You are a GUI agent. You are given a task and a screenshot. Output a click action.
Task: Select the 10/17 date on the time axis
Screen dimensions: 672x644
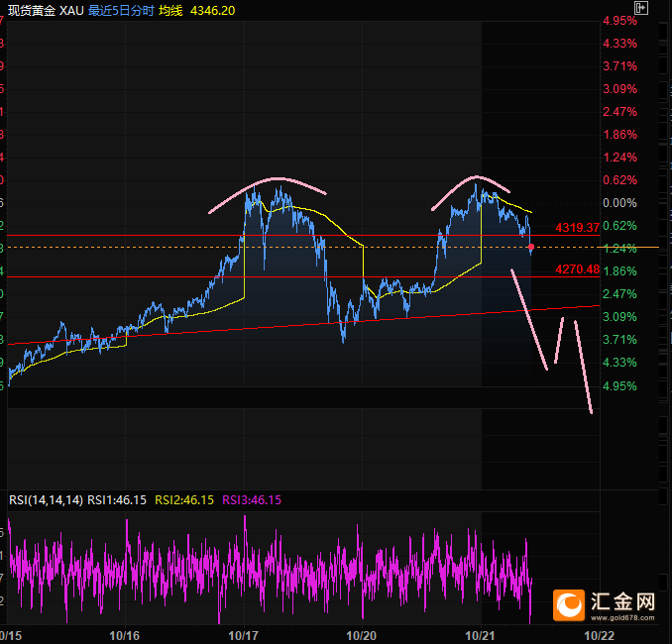coord(244,635)
